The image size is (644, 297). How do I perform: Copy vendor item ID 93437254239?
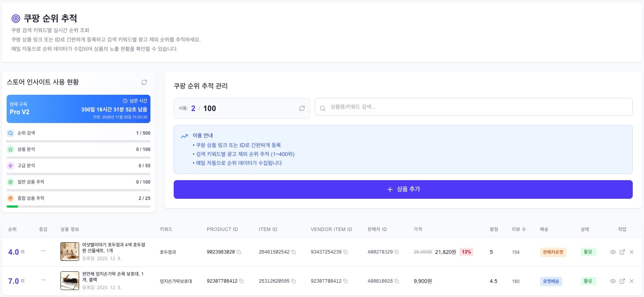345,252
